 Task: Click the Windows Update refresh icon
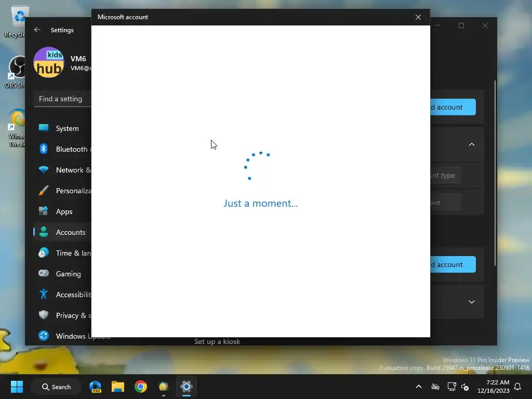[x=44, y=336]
